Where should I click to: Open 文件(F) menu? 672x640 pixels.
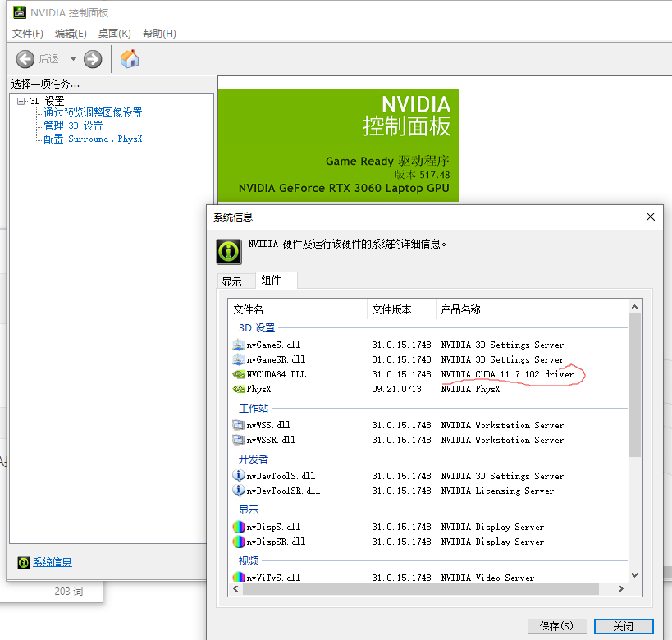pos(27,34)
